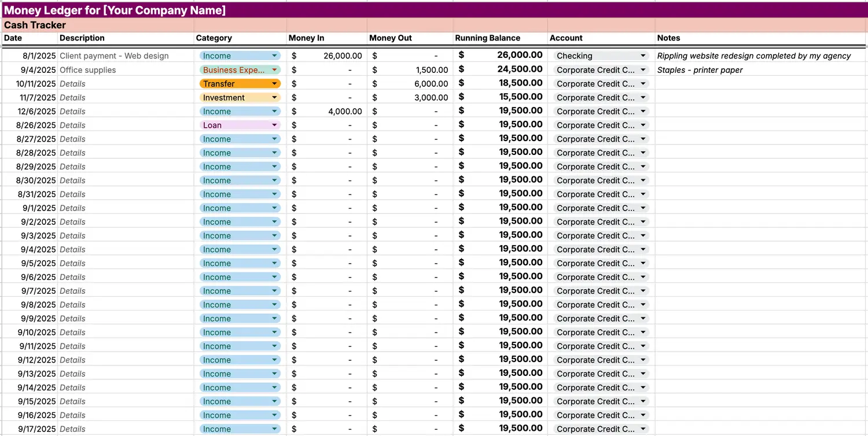Open Category dropdown for Client payment row
This screenshot has height=436, width=868.
point(240,56)
